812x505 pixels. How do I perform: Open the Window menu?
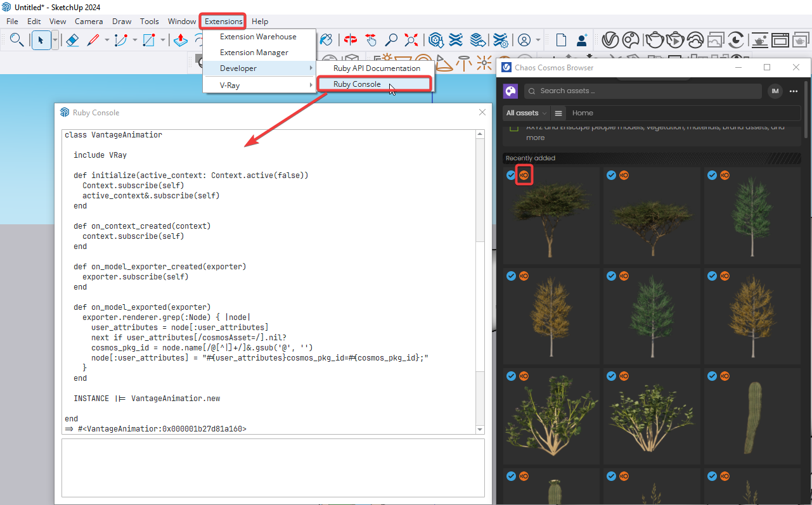(x=182, y=21)
